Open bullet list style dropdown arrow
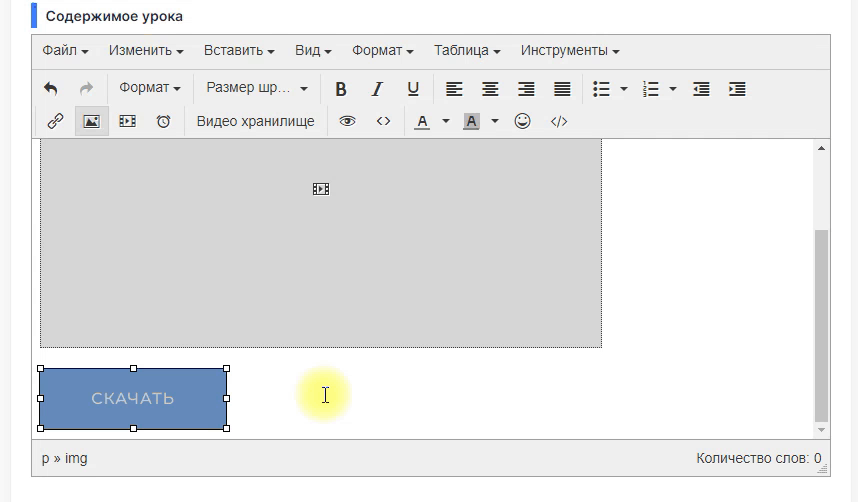Image resolution: width=858 pixels, height=502 pixels. click(624, 89)
